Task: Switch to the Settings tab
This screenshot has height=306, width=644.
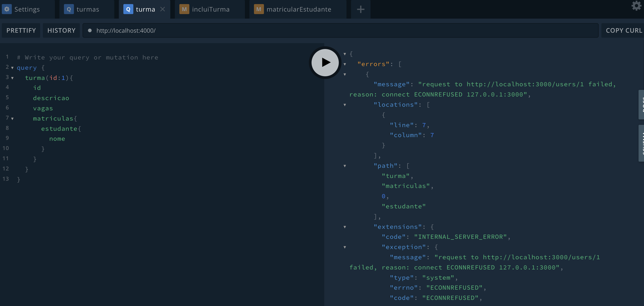Action: [x=27, y=9]
